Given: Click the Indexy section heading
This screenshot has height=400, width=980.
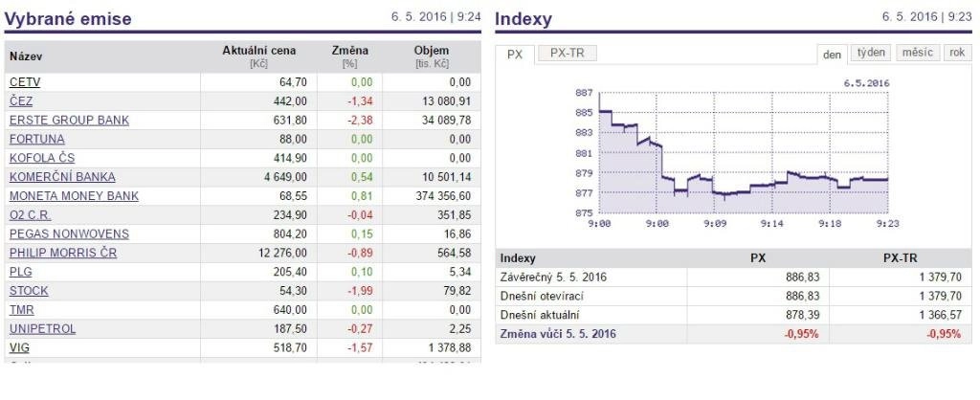Looking at the screenshot, I should pos(523,19).
